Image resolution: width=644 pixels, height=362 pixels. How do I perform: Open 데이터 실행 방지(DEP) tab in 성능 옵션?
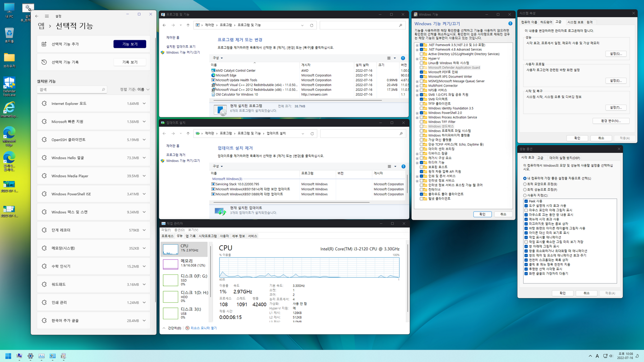coord(565,158)
